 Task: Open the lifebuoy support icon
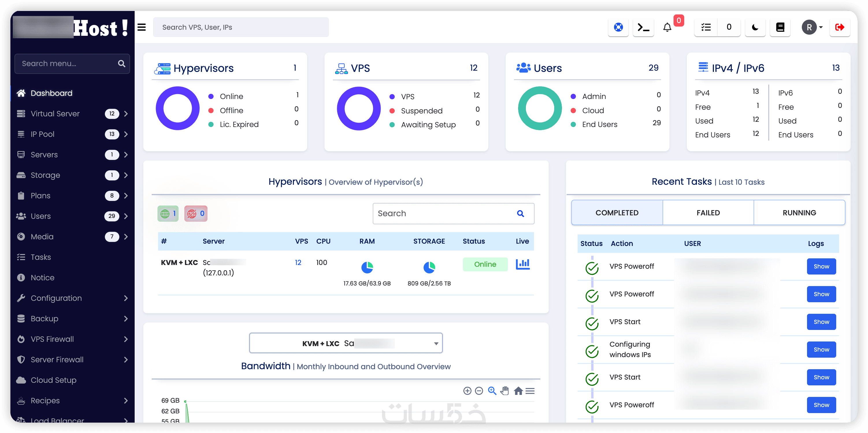[x=618, y=27]
